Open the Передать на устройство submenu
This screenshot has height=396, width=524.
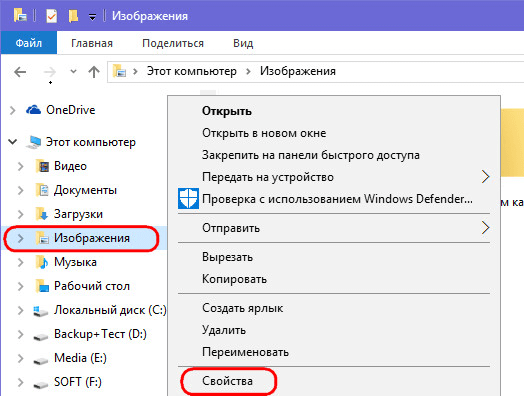334,177
